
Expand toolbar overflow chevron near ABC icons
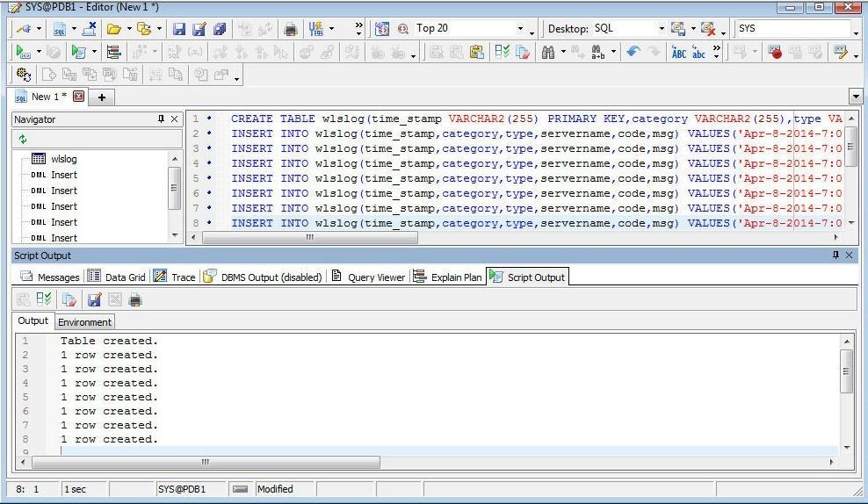(717, 52)
